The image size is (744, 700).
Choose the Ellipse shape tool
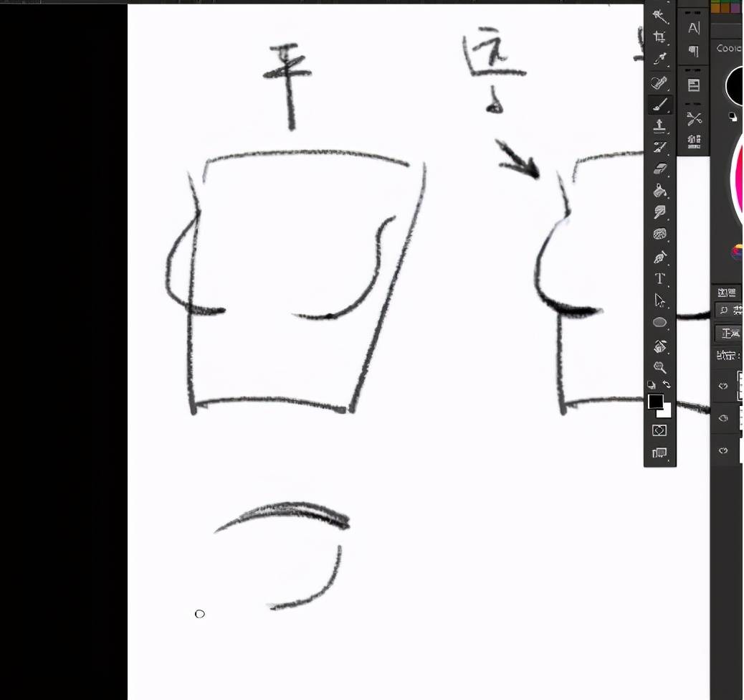659,323
